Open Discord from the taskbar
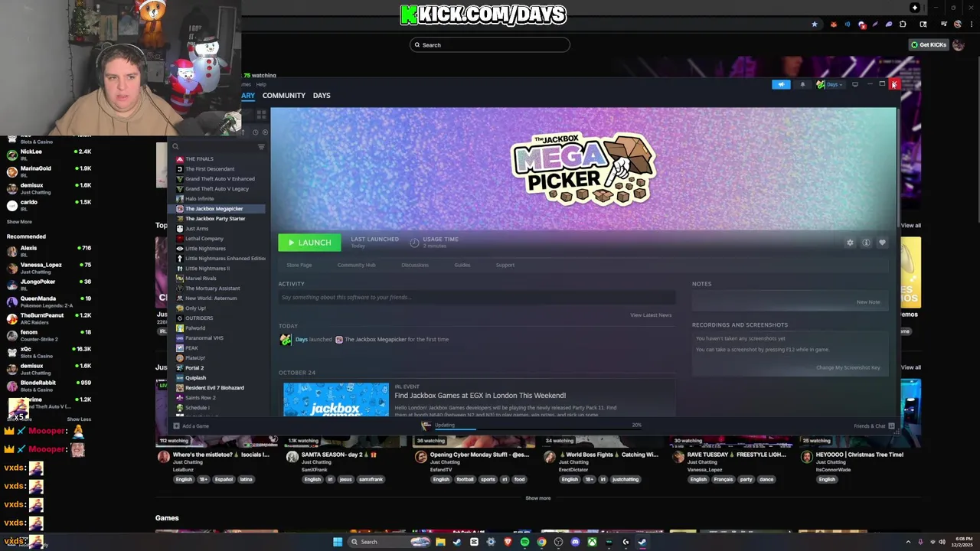The image size is (980, 551). pyautogui.click(x=575, y=542)
